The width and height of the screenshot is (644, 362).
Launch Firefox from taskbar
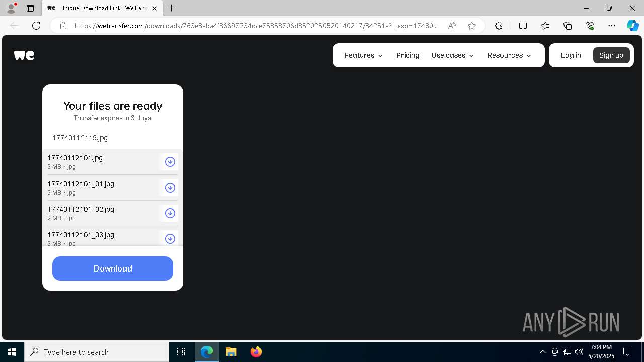click(x=256, y=352)
